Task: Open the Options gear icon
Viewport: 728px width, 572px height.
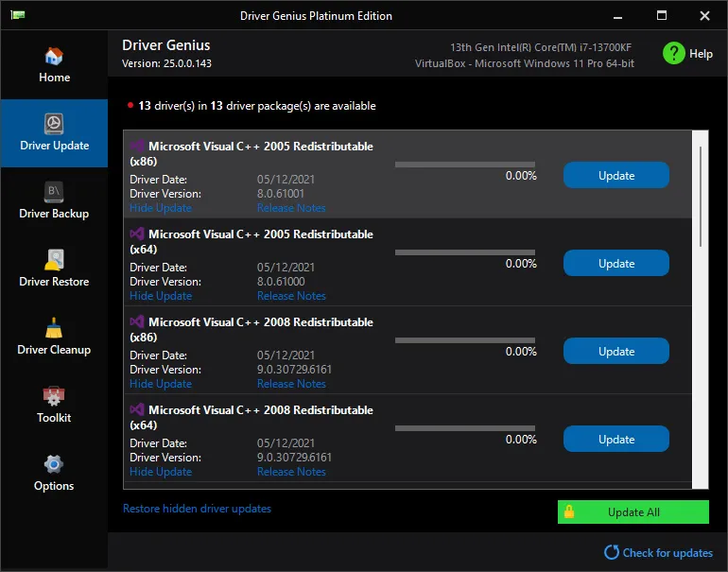Action: pos(54,464)
